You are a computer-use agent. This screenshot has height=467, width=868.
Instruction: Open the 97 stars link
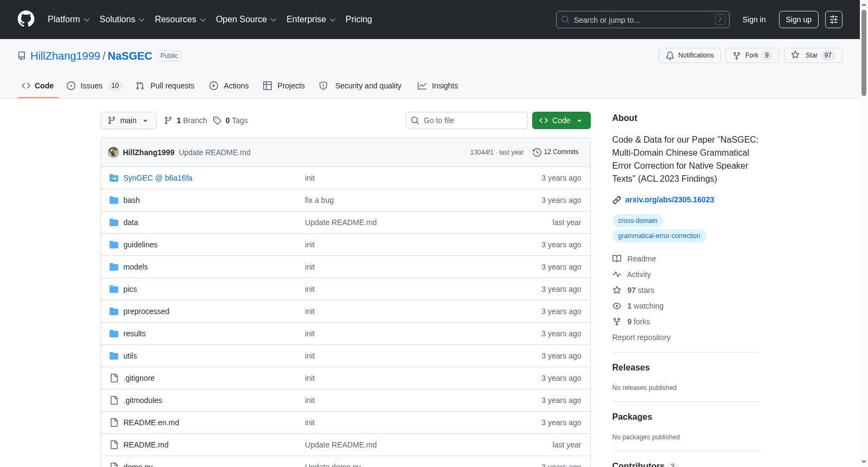pyautogui.click(x=641, y=290)
